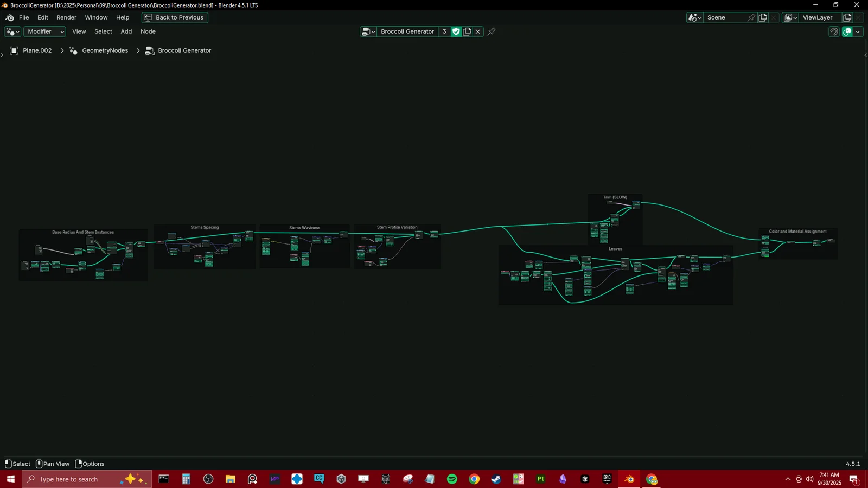Click the Scene data-block browse icon

click(694, 17)
